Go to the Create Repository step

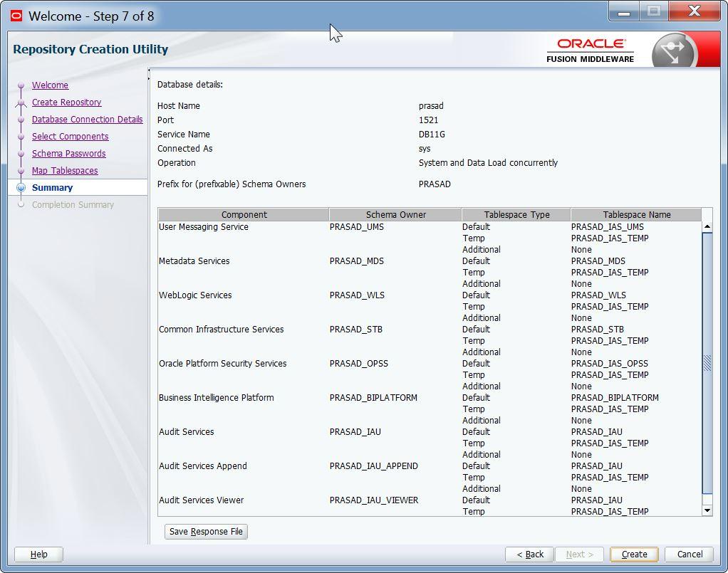pos(66,102)
